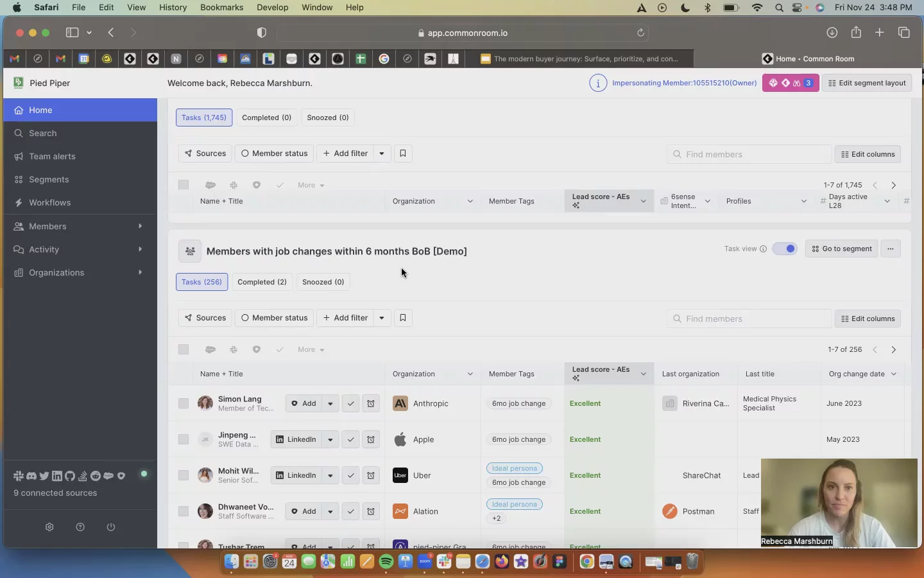Toggle the Task view switch off
Screen dimensions: 924x578
click(x=785, y=249)
